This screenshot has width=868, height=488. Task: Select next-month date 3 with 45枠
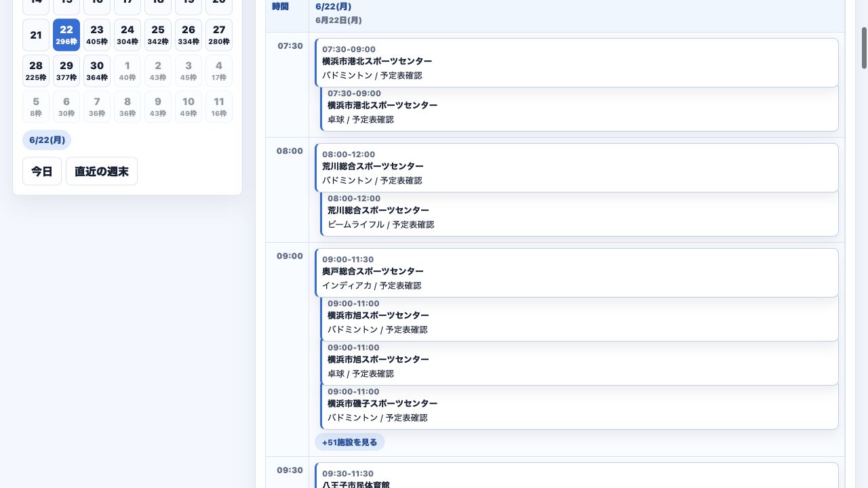click(189, 70)
